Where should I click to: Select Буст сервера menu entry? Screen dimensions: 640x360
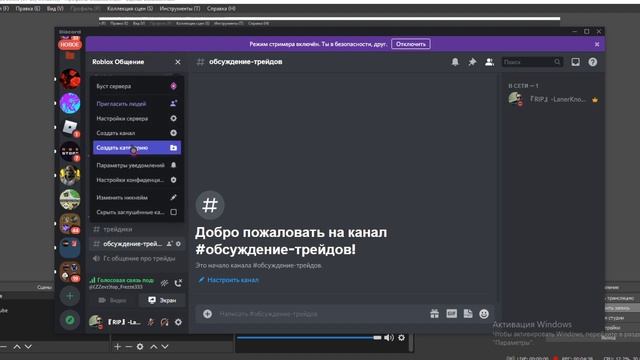137,86
